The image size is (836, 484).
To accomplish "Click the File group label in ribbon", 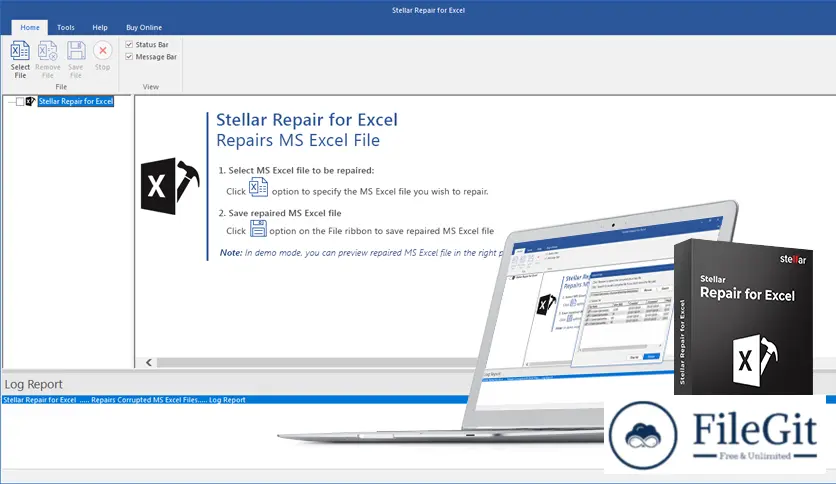I will (x=61, y=86).
